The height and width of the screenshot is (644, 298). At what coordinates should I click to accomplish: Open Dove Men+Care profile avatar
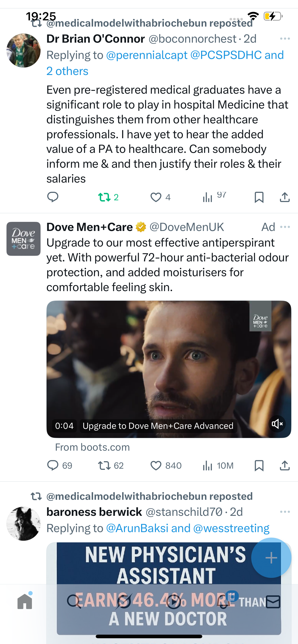point(24,239)
